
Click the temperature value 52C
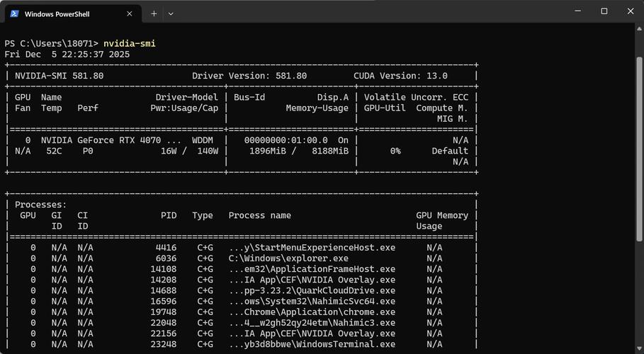point(54,151)
